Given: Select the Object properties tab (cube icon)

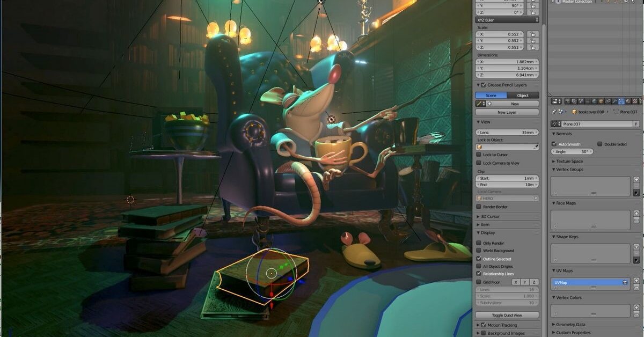Looking at the screenshot, I should click(601, 101).
